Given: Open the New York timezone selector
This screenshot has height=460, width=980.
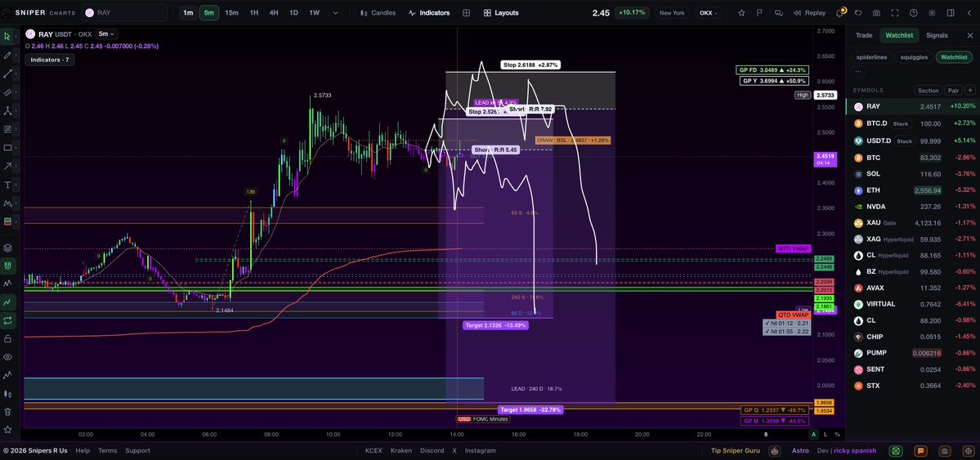Looking at the screenshot, I should tap(672, 12).
